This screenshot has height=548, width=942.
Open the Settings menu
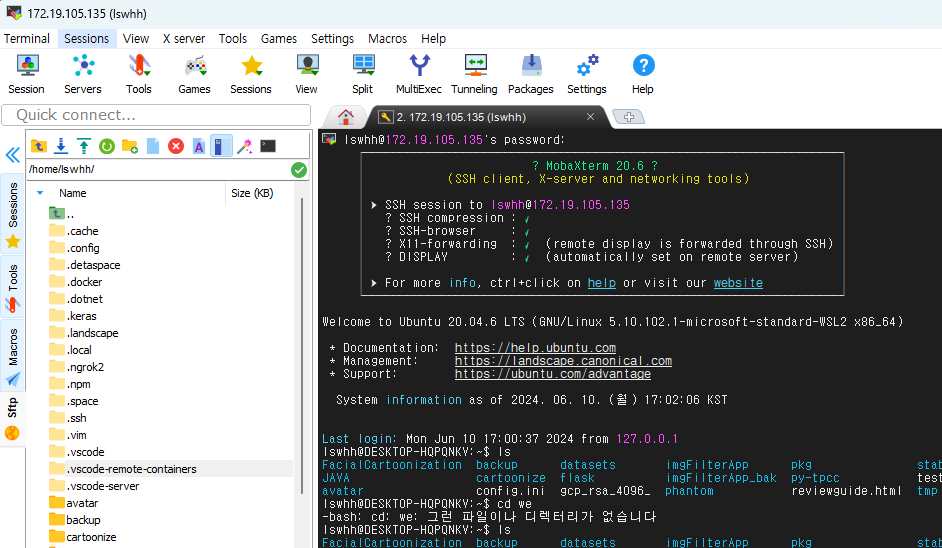tap(332, 38)
